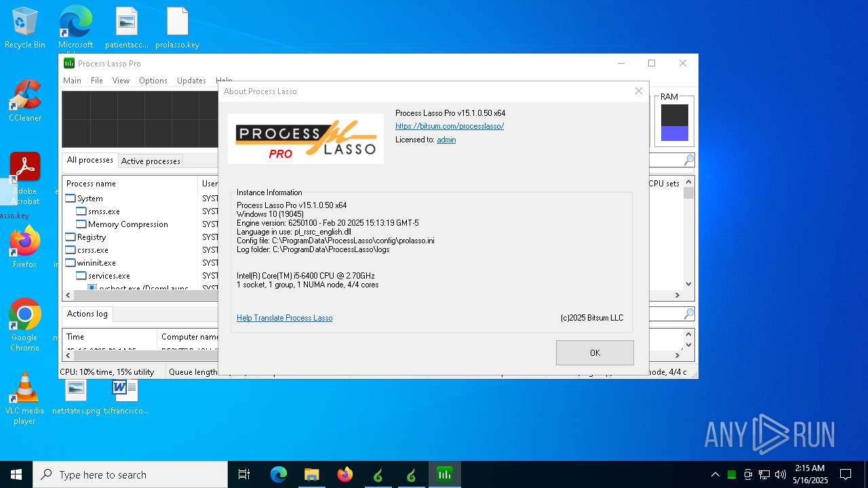868x488 pixels.
Task: Open Google Chrome desktop shortcut
Action: [x=25, y=325]
